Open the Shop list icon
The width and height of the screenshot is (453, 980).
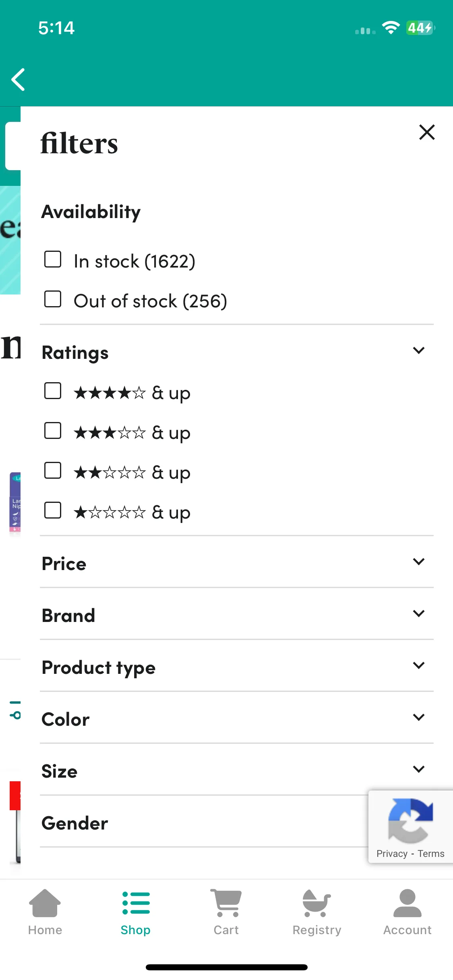coord(136,904)
